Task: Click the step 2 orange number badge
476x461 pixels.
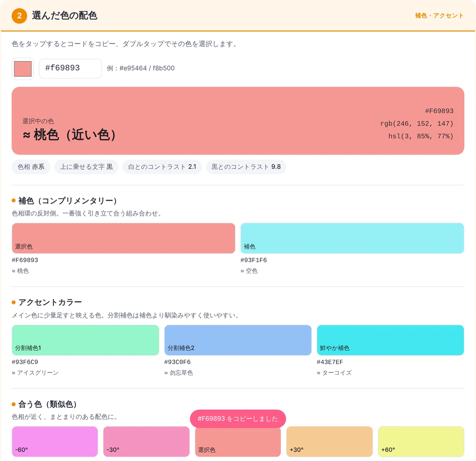Action: coord(19,16)
